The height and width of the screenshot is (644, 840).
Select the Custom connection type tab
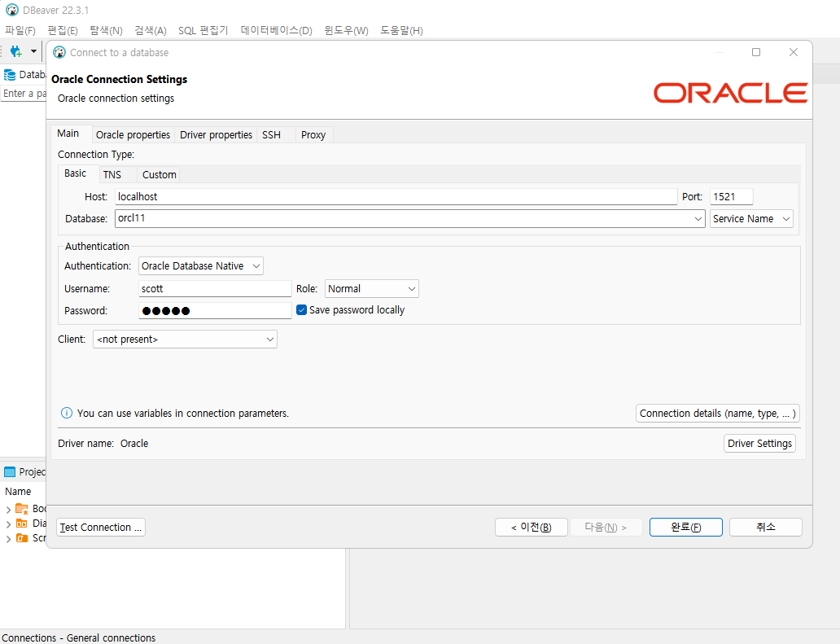[159, 175]
